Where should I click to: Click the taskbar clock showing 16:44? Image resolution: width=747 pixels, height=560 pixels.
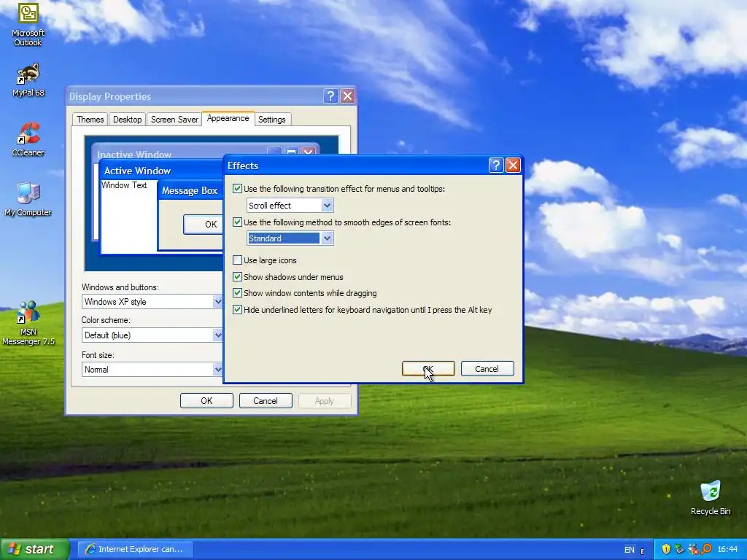[x=727, y=550]
